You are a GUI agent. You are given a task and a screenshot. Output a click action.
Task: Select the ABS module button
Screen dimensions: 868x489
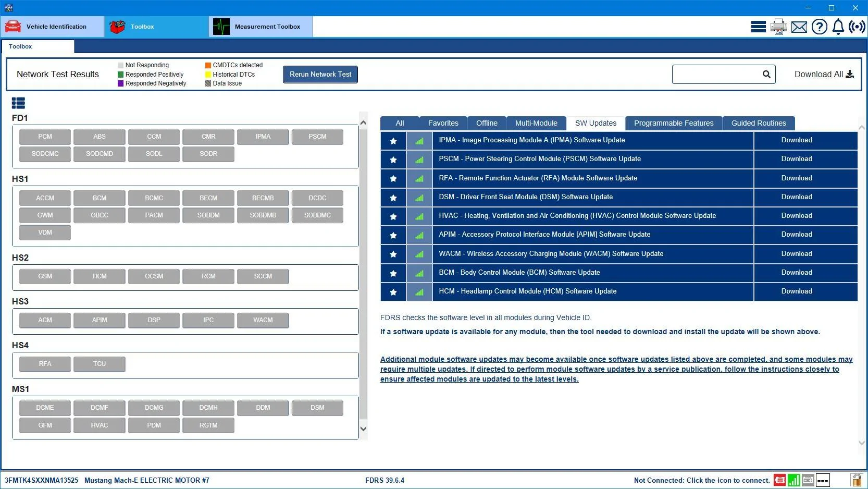pyautogui.click(x=100, y=137)
